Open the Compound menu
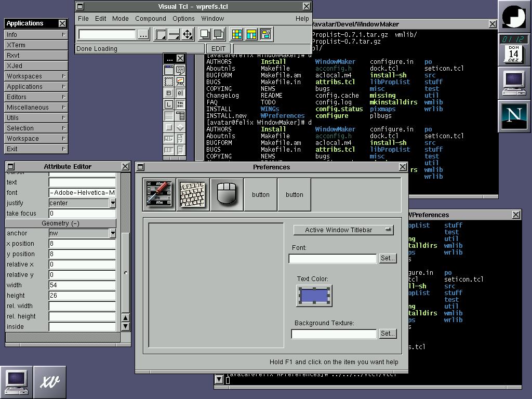Image resolution: width=532 pixels, height=399 pixels. coord(151,19)
